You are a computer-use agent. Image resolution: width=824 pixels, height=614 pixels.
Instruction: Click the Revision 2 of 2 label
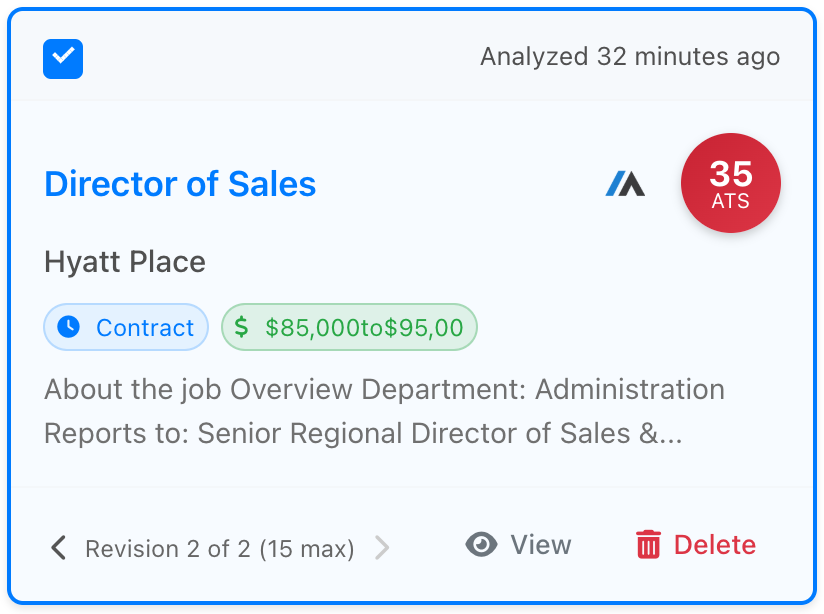219,549
